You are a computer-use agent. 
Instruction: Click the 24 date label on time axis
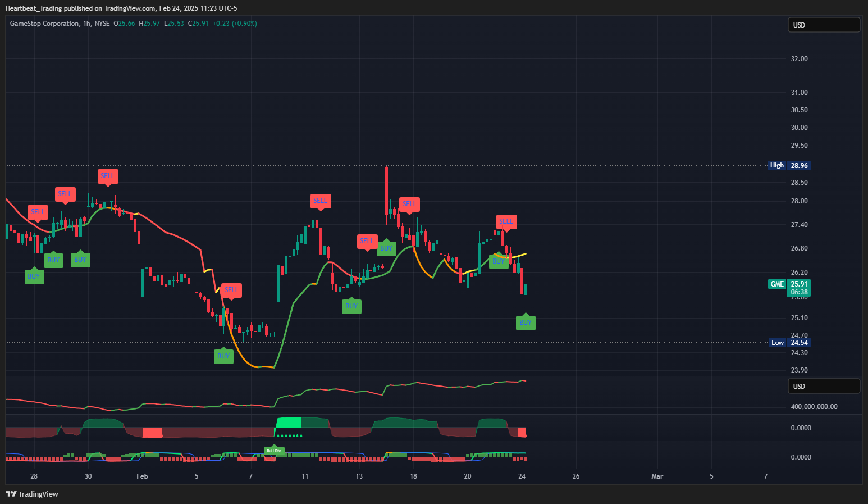point(522,476)
